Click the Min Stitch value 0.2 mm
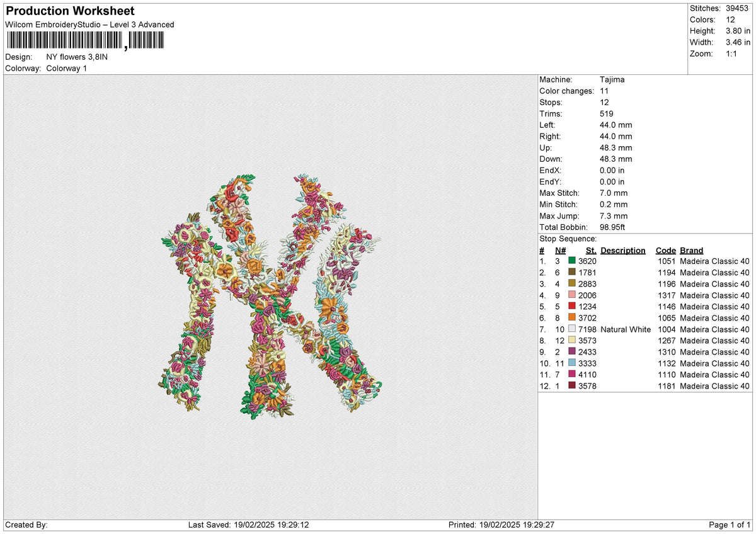The width and height of the screenshot is (756, 534). [614, 204]
